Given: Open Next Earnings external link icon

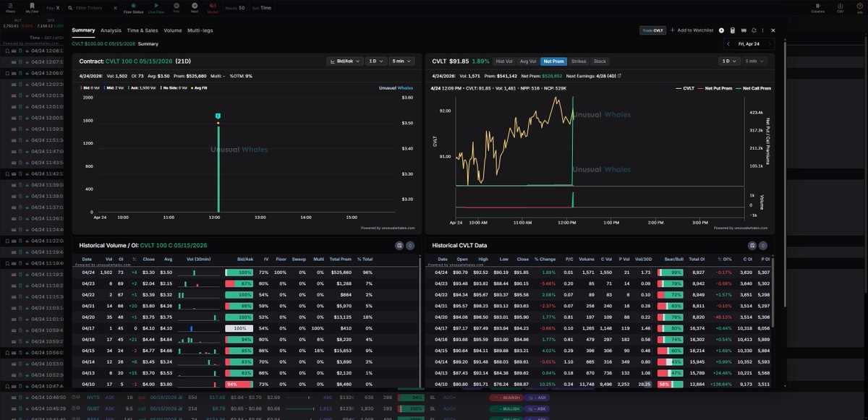Looking at the screenshot, I should click(x=619, y=75).
